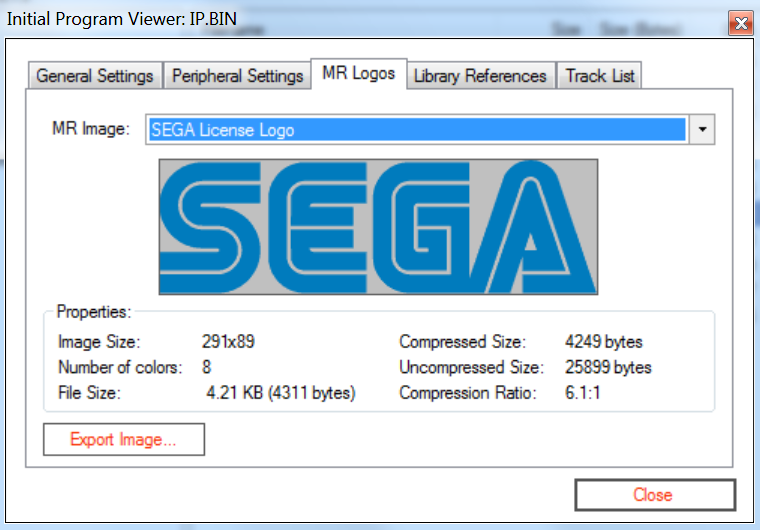Screen dimensions: 760x530
Task: Click the Number of colors: label
Action: click(x=120, y=367)
